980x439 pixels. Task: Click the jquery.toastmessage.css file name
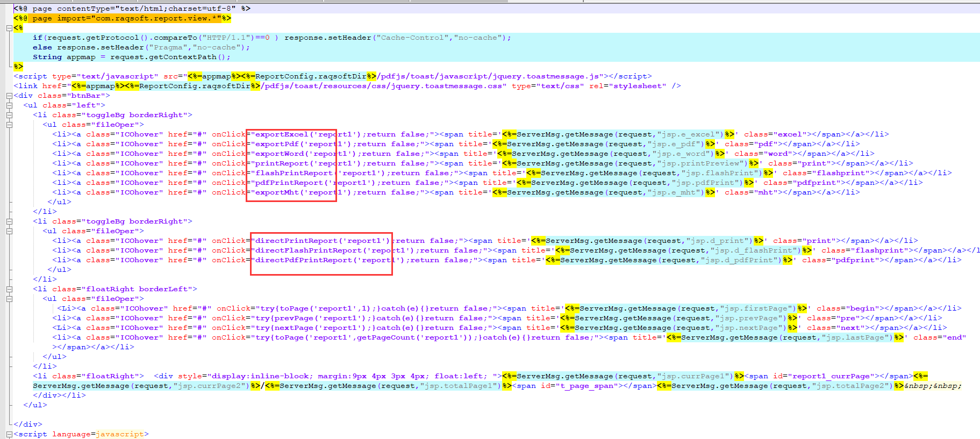click(x=446, y=86)
